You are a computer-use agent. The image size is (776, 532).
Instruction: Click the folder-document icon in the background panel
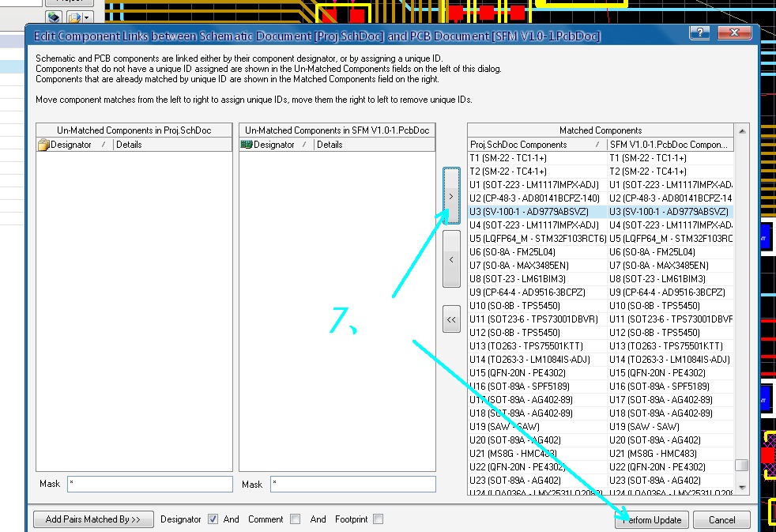click(74, 17)
